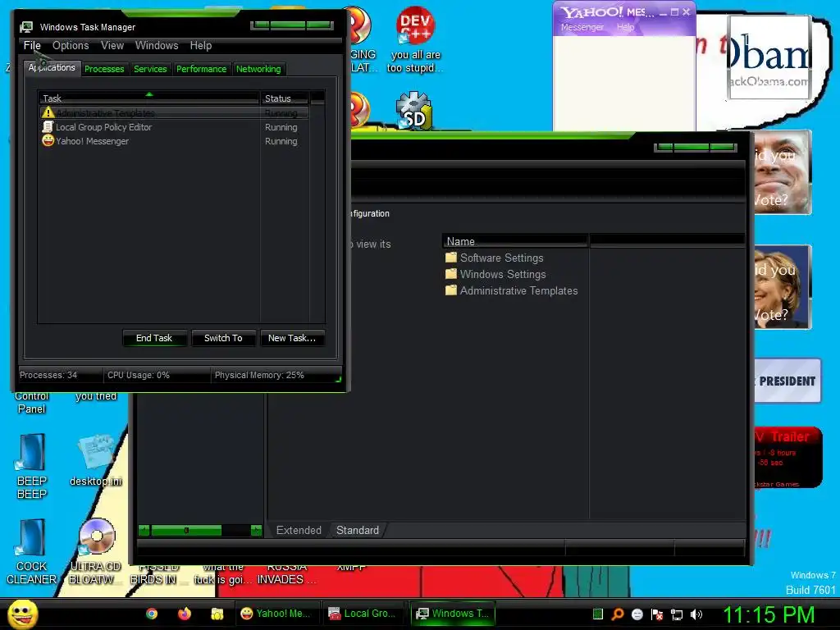Sort by the Status column header

pyautogui.click(x=285, y=98)
